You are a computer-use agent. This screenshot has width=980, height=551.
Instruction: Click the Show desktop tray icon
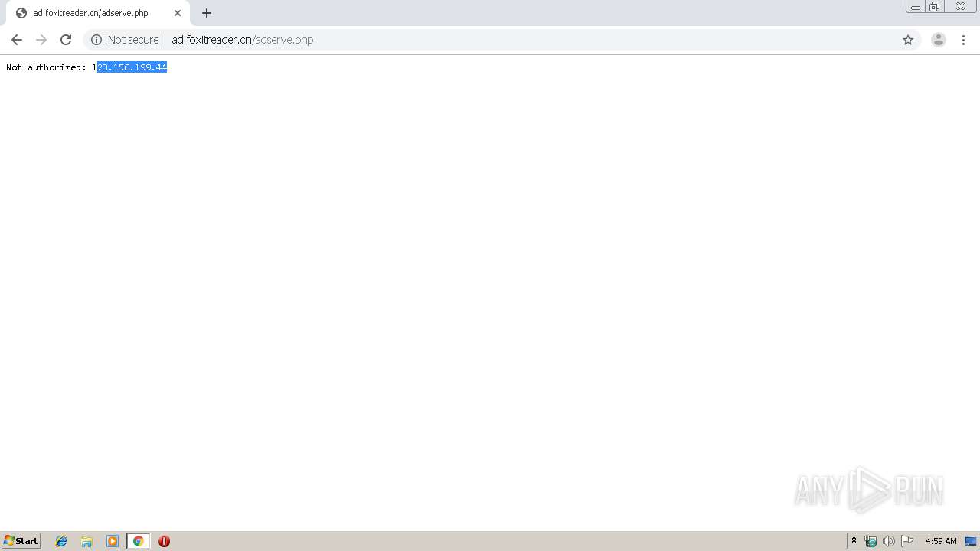click(x=971, y=541)
